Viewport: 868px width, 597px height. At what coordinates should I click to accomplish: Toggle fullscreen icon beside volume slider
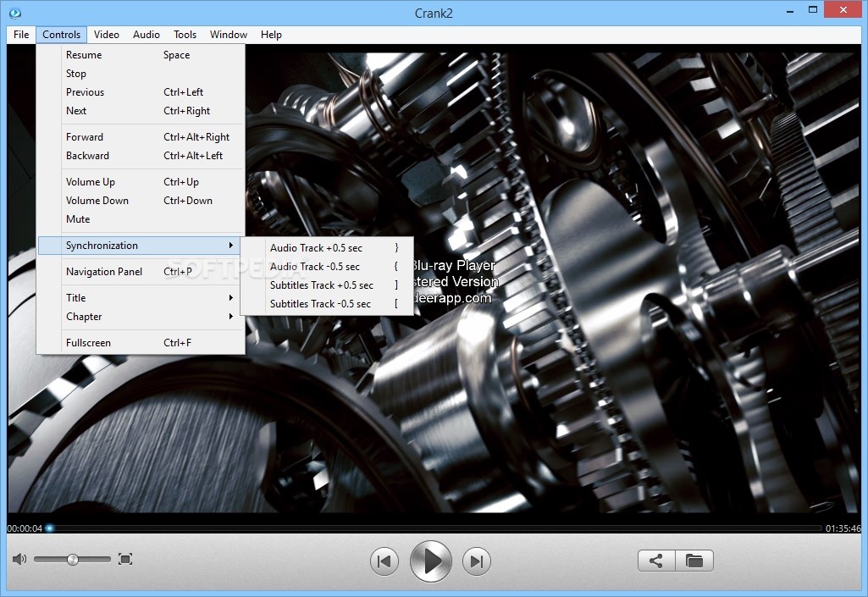[x=125, y=560]
